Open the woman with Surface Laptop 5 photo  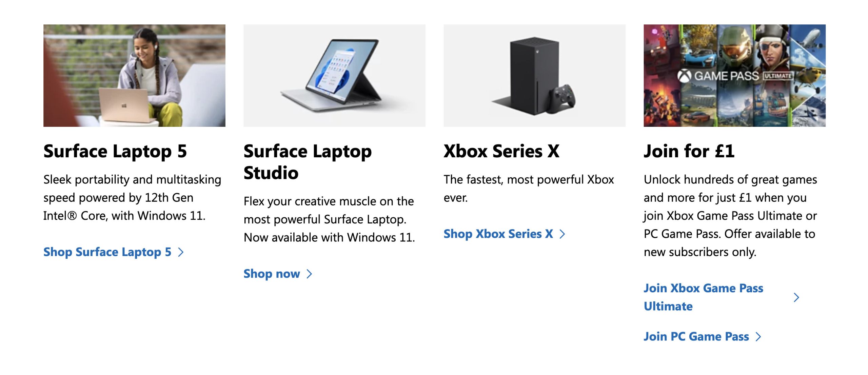click(134, 76)
